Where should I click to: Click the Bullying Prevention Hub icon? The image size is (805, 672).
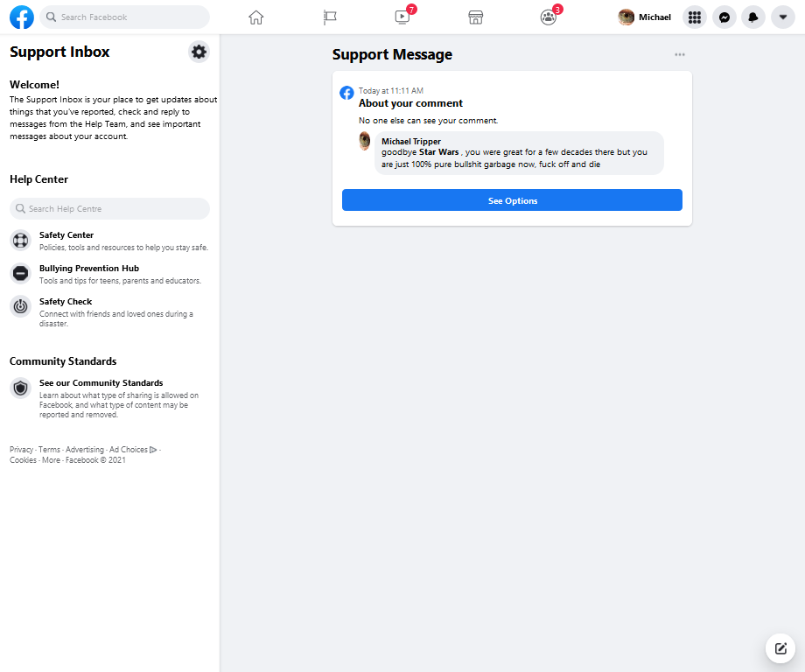pyautogui.click(x=20, y=273)
